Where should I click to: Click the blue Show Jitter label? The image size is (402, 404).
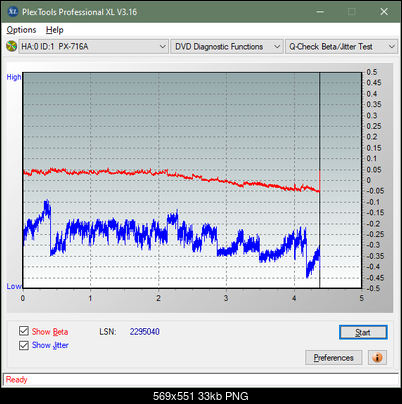(x=50, y=345)
